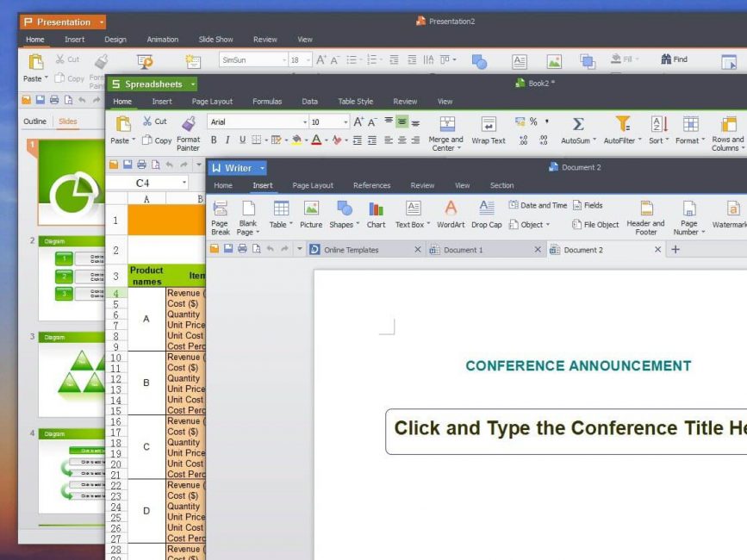
Task: Expand the SimSun font dropdown in Presentation
Action: [x=284, y=60]
